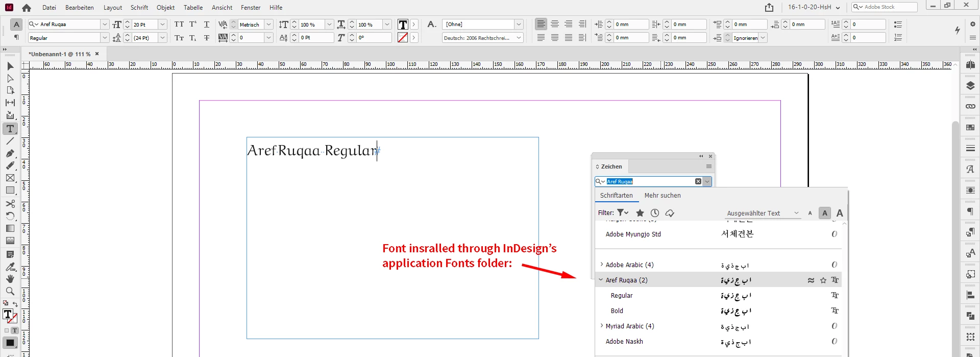980x357 pixels.
Task: Open sample text Ausgewählter Text dropdown
Action: [x=763, y=213]
